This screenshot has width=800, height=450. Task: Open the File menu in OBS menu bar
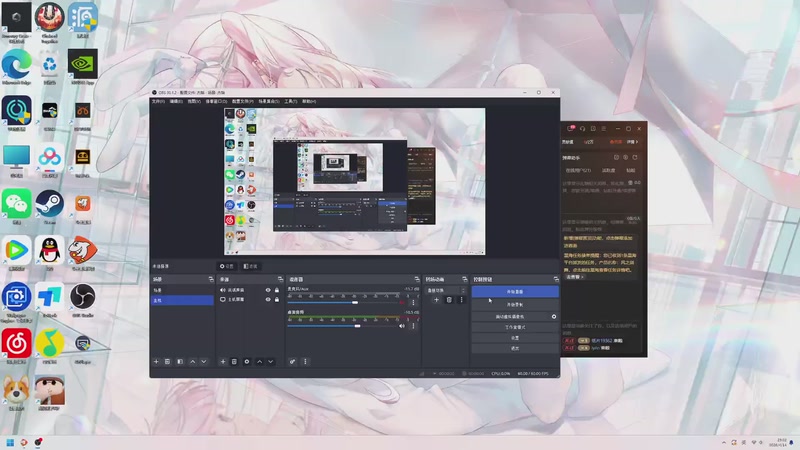tap(158, 102)
